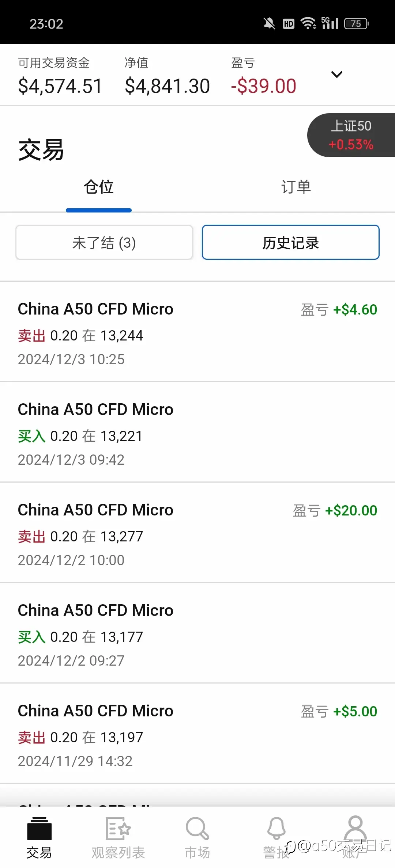Select the 未了结 (3) open positions filter
Viewport: 395px width, 868px height.
(x=104, y=242)
